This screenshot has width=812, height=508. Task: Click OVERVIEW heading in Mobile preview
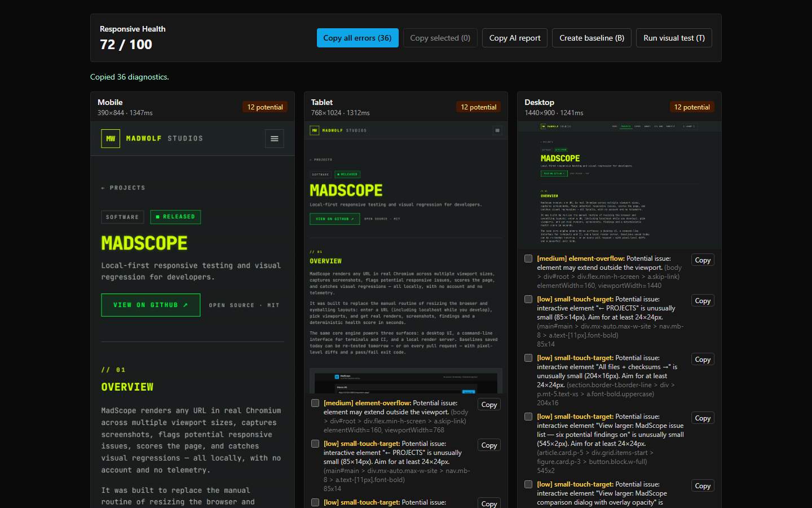tap(127, 387)
